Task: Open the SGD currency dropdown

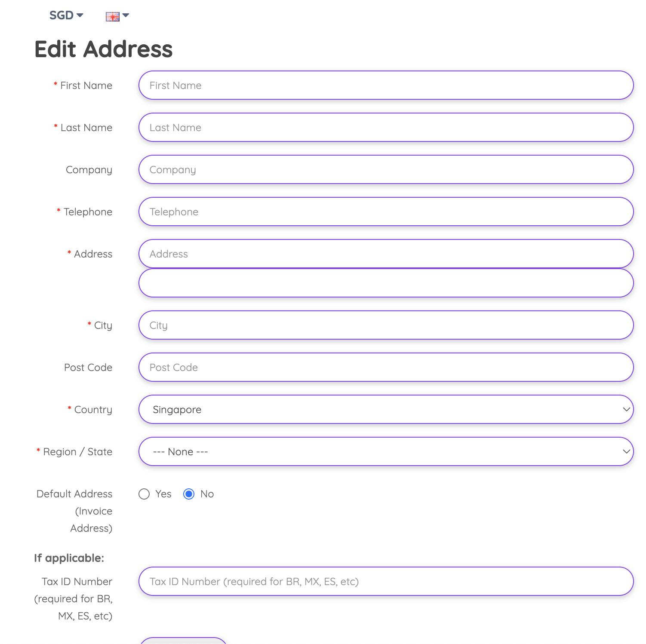Action: 66,15
